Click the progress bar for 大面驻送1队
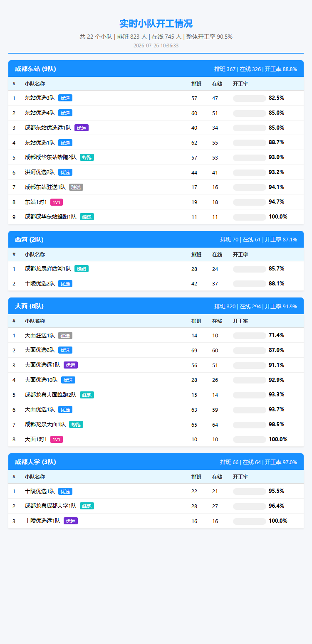Viewport: 312px width, 644px height. click(250, 336)
